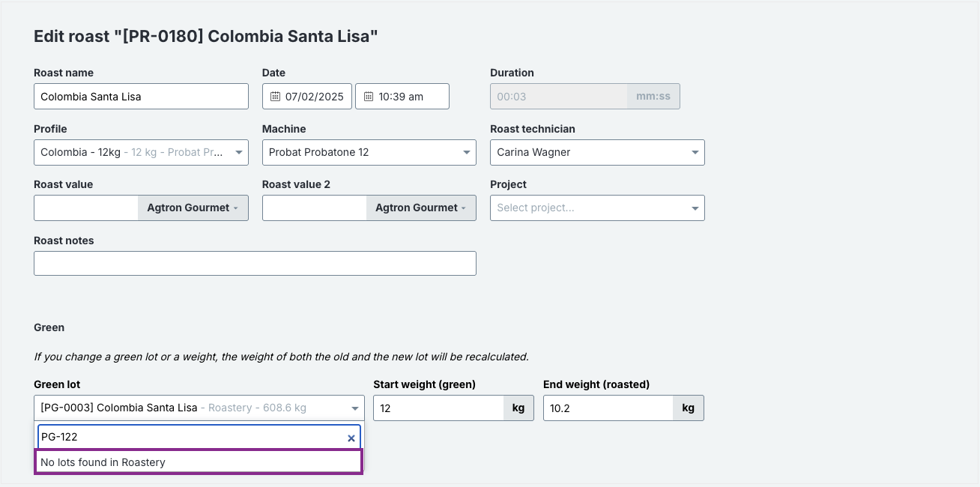Click the calendar icon in the date field
Viewport: 980px width, 487px height.
point(275,97)
